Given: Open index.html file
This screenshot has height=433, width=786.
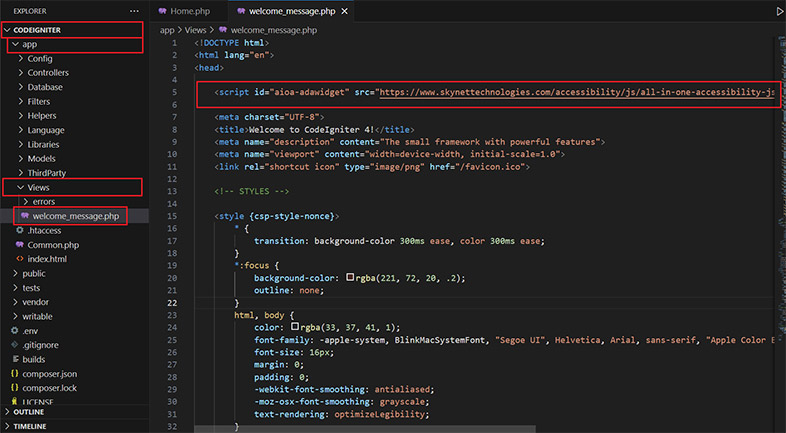Looking at the screenshot, I should (47, 259).
